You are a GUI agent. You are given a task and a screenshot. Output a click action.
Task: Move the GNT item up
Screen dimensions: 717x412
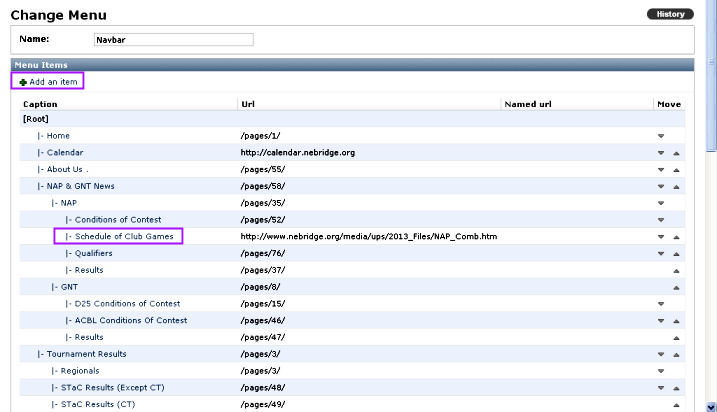(676, 287)
